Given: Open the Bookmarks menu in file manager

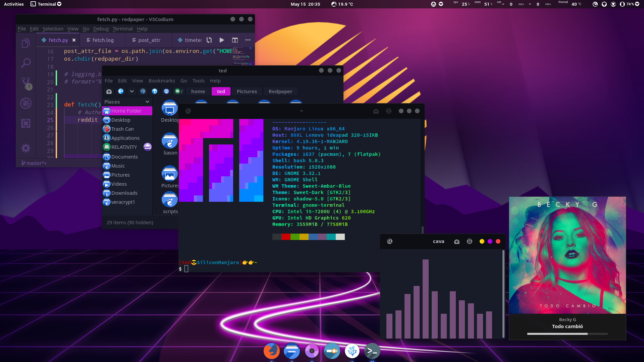Looking at the screenshot, I should 162,81.
